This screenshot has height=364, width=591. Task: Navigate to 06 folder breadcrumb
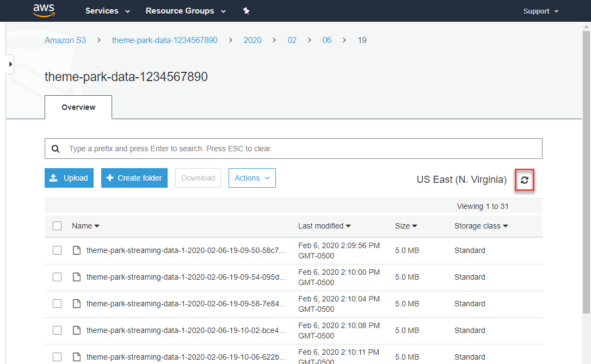point(327,40)
